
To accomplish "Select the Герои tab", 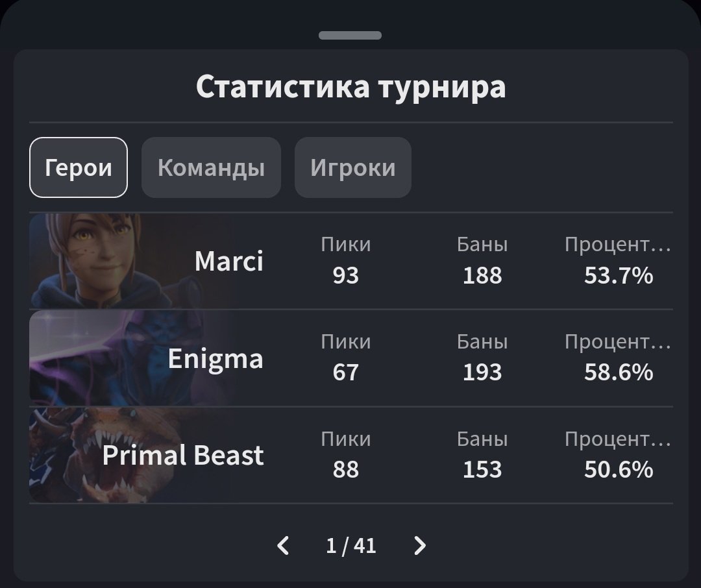I will coord(79,167).
